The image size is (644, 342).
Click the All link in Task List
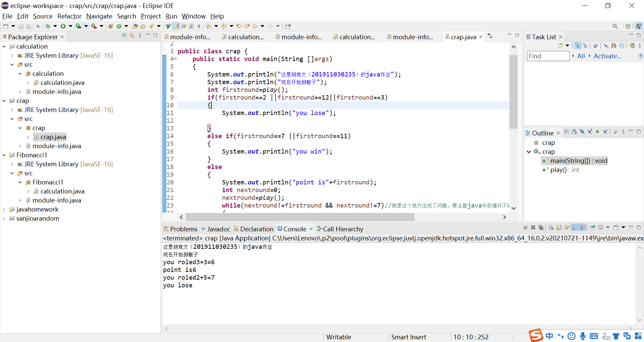(581, 56)
